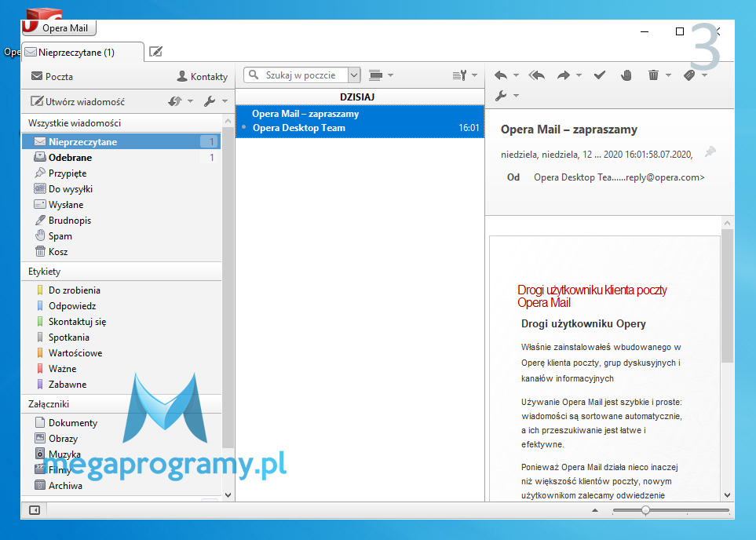The image size is (756, 540).
Task: Open the Odebrane inbox folder
Action: pyautogui.click(x=122, y=157)
